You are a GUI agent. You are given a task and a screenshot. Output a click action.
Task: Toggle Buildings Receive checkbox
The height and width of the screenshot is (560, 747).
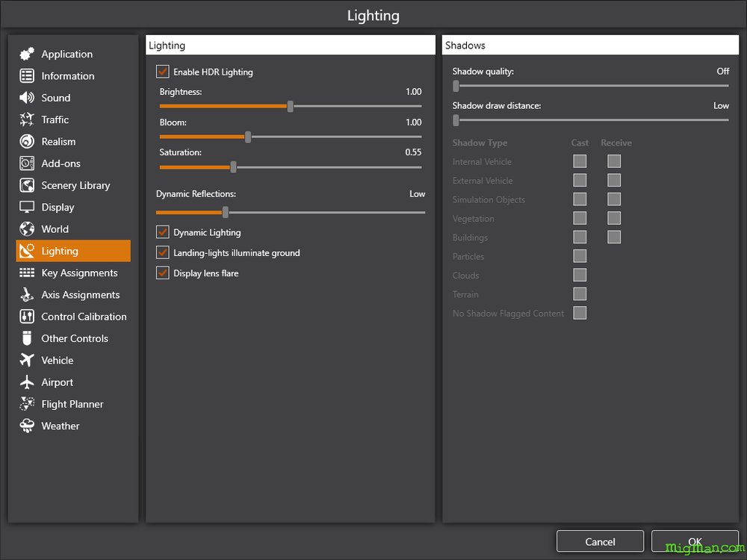(x=614, y=237)
